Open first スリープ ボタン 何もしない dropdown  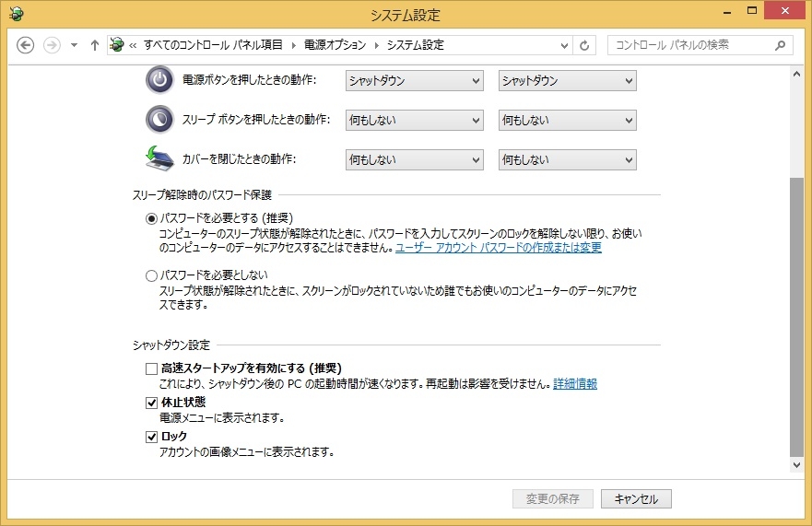click(x=414, y=120)
